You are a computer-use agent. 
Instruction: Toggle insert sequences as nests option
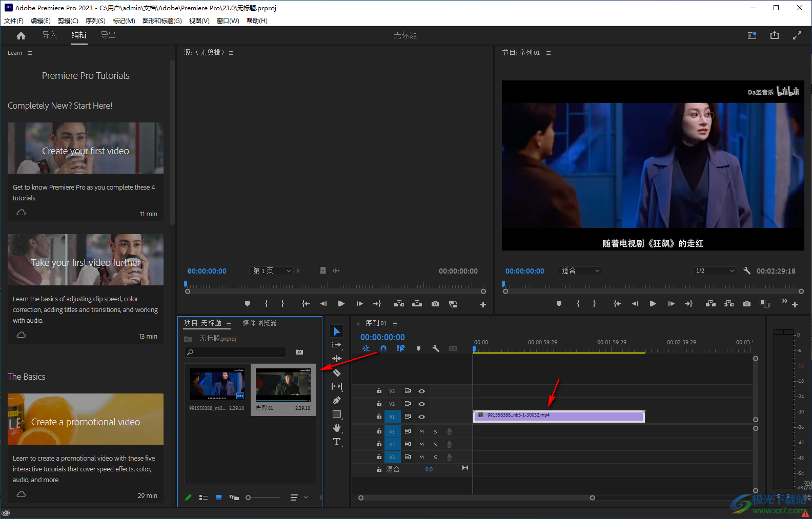[x=366, y=348]
